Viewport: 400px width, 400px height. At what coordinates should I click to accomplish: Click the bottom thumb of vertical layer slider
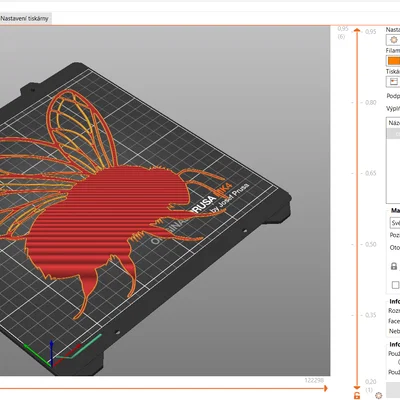[357, 387]
